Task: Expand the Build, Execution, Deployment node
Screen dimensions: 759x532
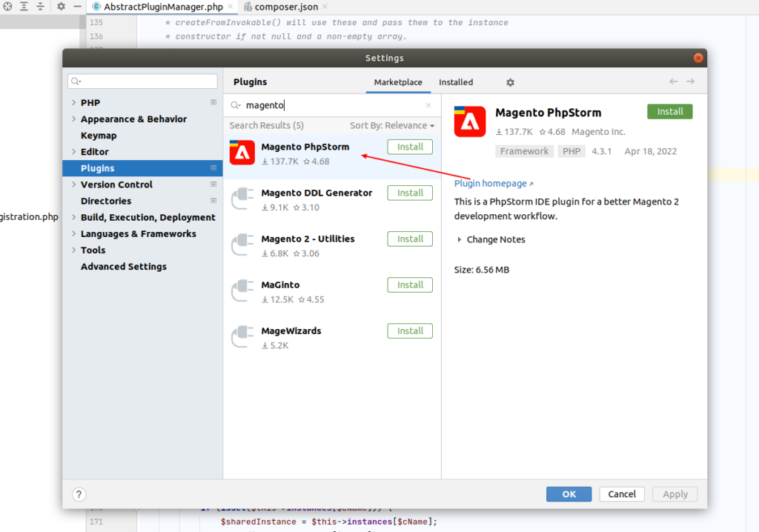Action: pyautogui.click(x=73, y=217)
